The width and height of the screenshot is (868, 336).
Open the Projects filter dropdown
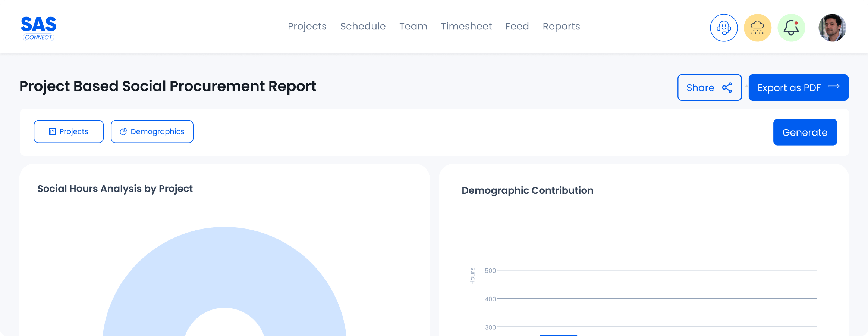[69, 131]
